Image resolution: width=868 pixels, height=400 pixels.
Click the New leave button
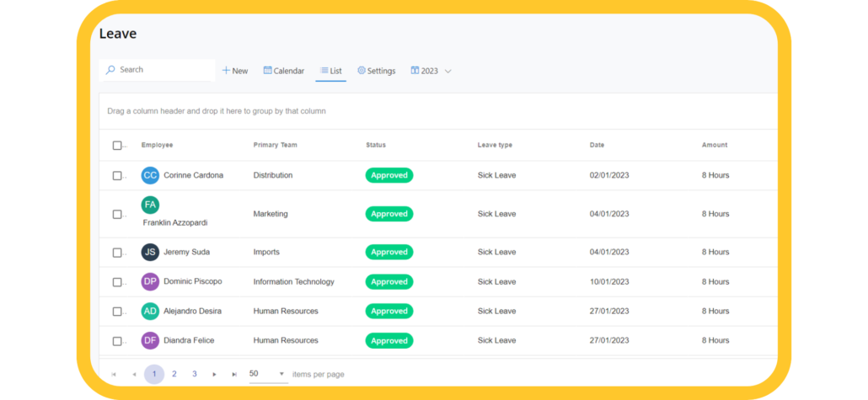(235, 71)
